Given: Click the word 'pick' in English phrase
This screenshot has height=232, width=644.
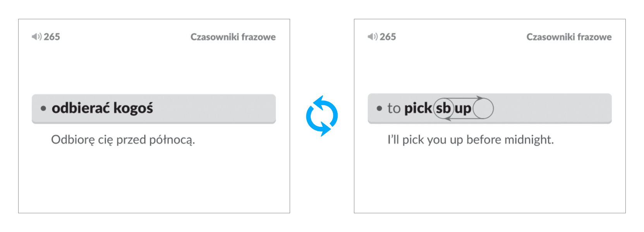Looking at the screenshot, I should (x=418, y=108).
